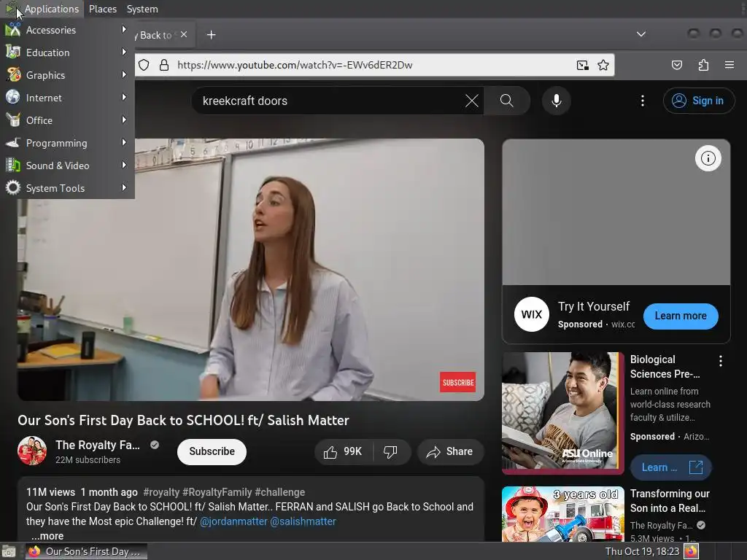Clear the search query with X
The image size is (747, 560).
(x=472, y=101)
